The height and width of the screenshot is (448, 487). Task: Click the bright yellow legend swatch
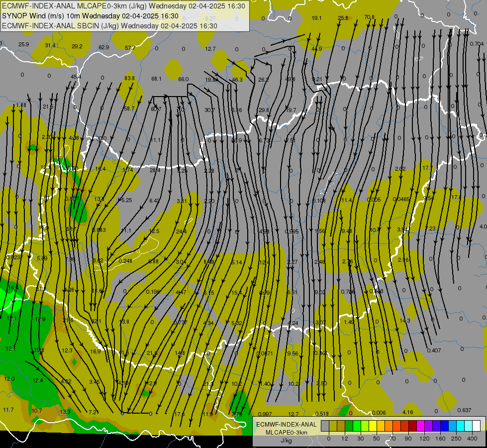(373, 426)
